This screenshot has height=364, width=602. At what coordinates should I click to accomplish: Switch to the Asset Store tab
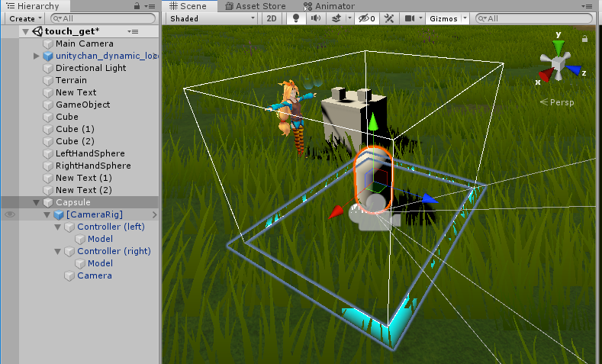[x=256, y=6]
